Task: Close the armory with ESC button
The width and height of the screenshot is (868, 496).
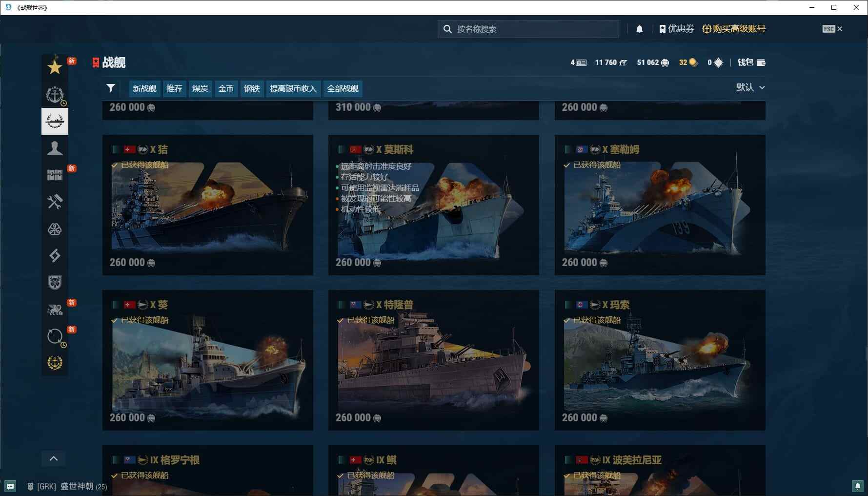Action: (832, 29)
